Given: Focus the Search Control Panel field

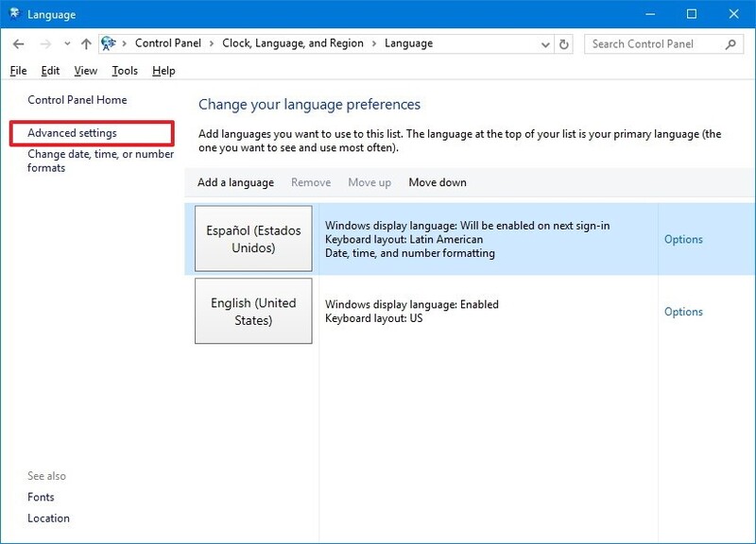Looking at the screenshot, I should 663,43.
